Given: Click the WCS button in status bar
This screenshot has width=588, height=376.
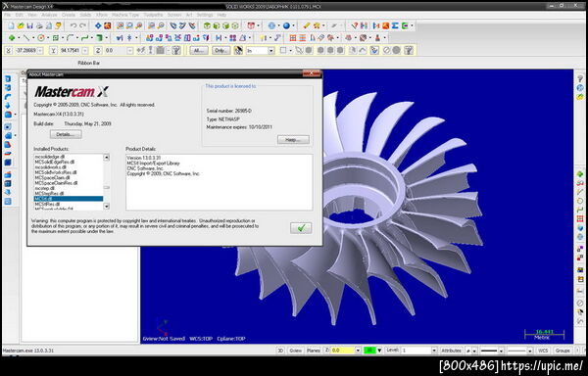Looking at the screenshot, I should 543,351.
